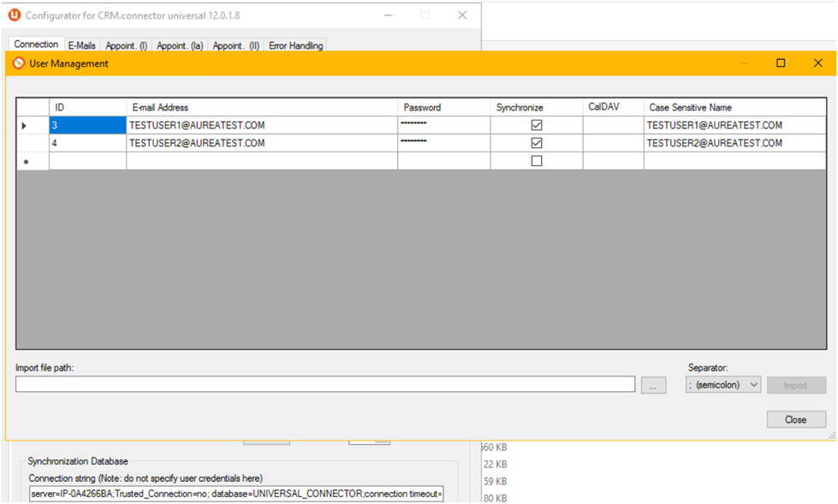Click Password cell for TESTUSER1 row
Image resolution: width=838 pixels, height=504 pixels.
[444, 126]
